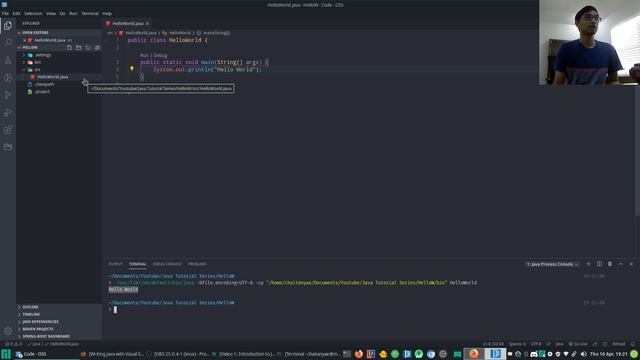The width and height of the screenshot is (640, 360).
Task: Open the Run menu
Action: (x=73, y=13)
